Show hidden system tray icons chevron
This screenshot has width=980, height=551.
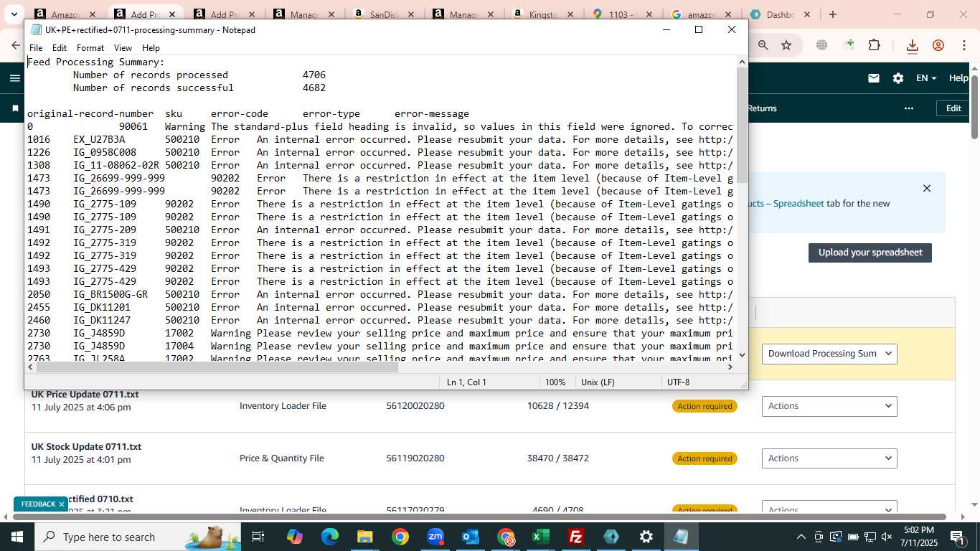801,537
